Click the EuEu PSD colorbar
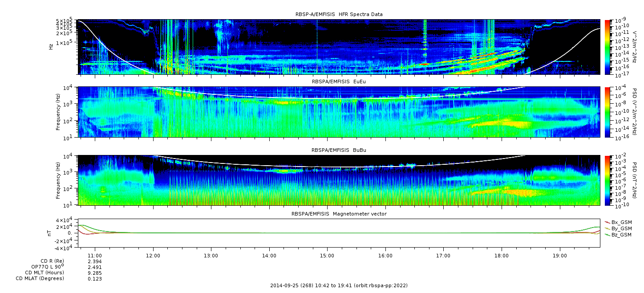This screenshot has width=644, height=293. pos(608,112)
